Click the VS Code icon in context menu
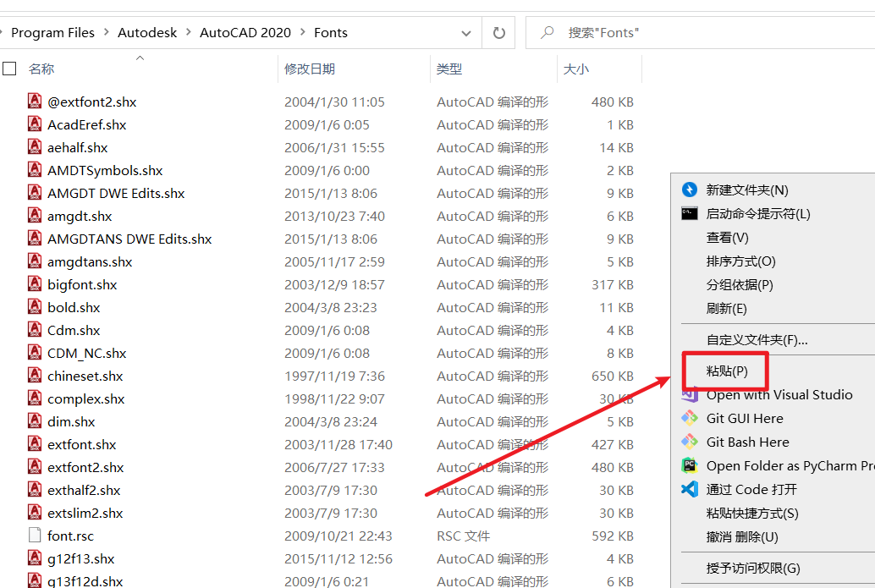Viewport: 875px width, 588px height. coord(690,489)
